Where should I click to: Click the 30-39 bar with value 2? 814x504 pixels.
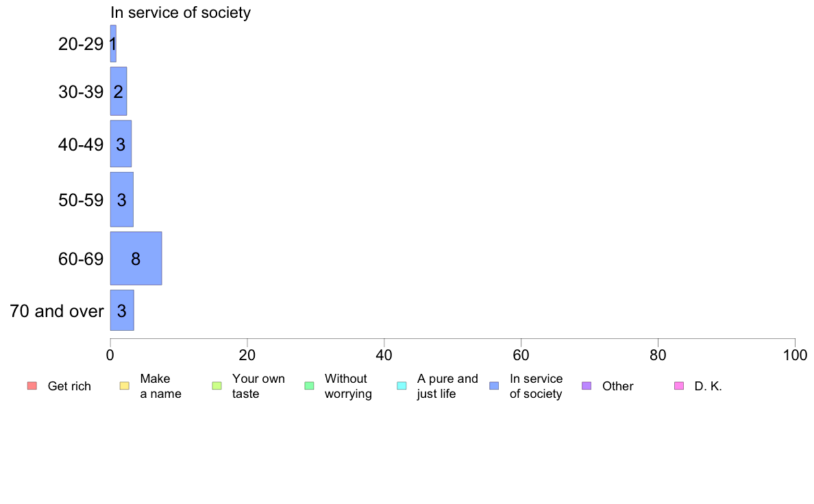point(119,91)
